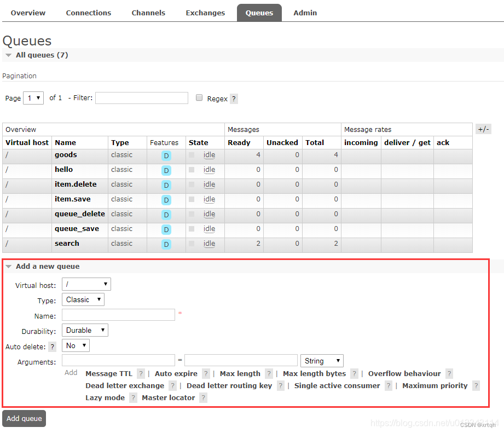Image resolution: width=504 pixels, height=433 pixels.
Task: Open the hello queue link
Action: [x=63, y=169]
